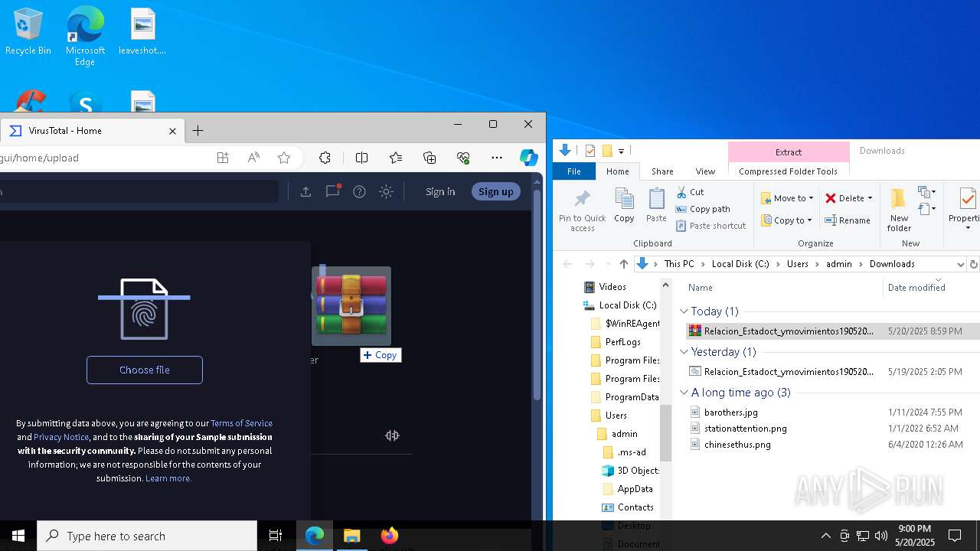The width and height of the screenshot is (980, 551).
Task: Click the New folder button
Action: click(899, 210)
